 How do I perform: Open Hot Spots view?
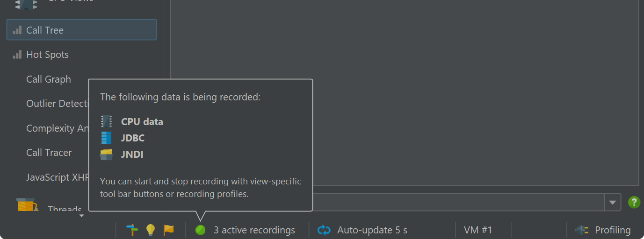pos(47,55)
